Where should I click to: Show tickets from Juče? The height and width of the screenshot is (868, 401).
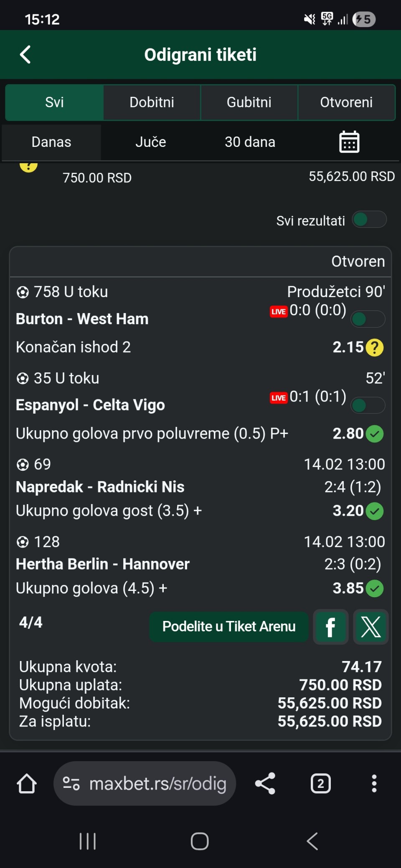tap(151, 142)
